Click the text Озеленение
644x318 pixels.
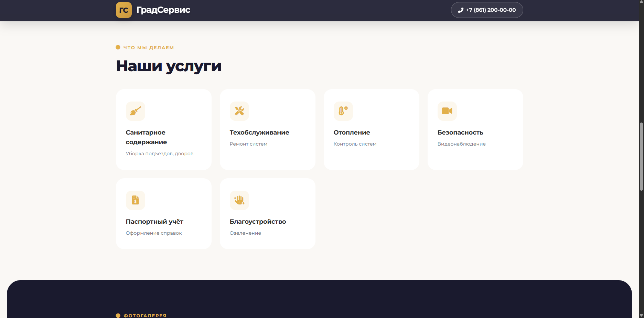(245, 233)
